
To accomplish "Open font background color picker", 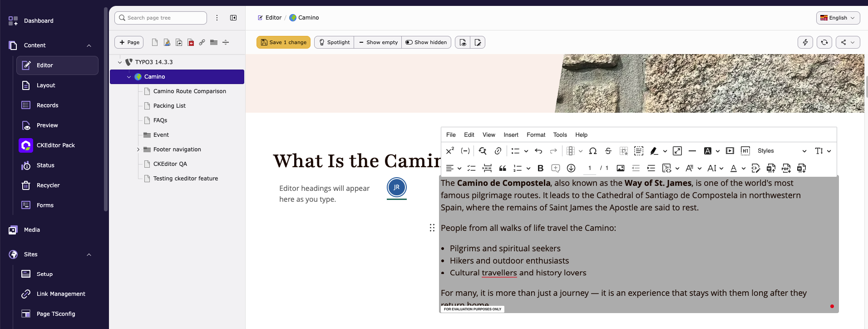I will (x=711, y=151).
